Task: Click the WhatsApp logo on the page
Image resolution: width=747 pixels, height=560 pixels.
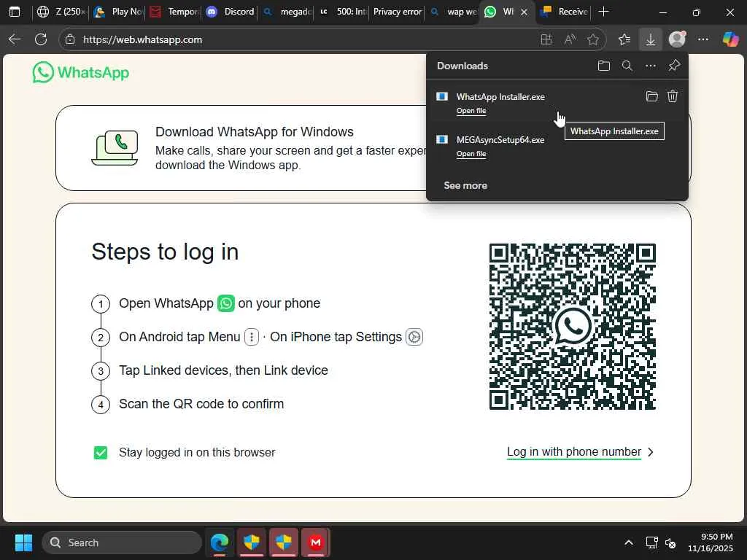Action: tap(80, 72)
